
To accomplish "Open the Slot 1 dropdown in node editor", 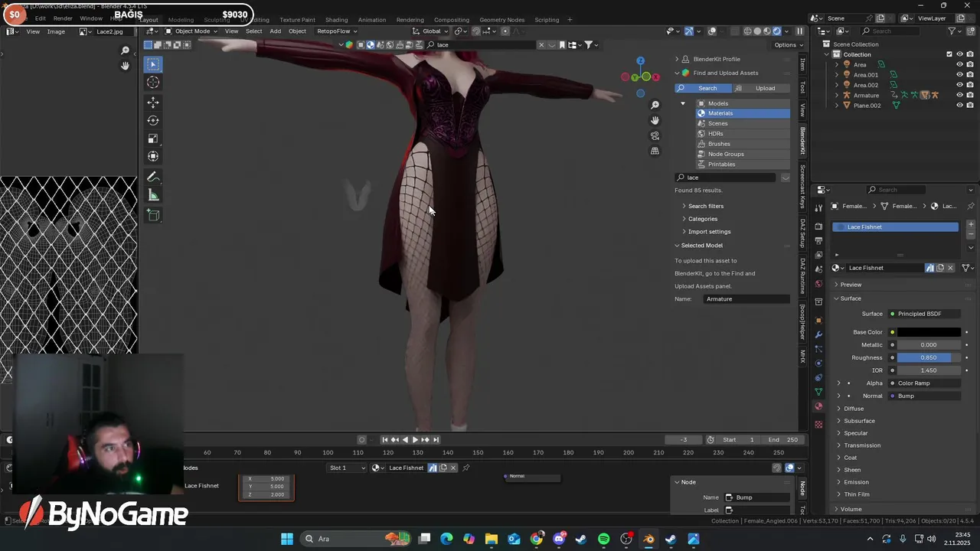I will [347, 468].
